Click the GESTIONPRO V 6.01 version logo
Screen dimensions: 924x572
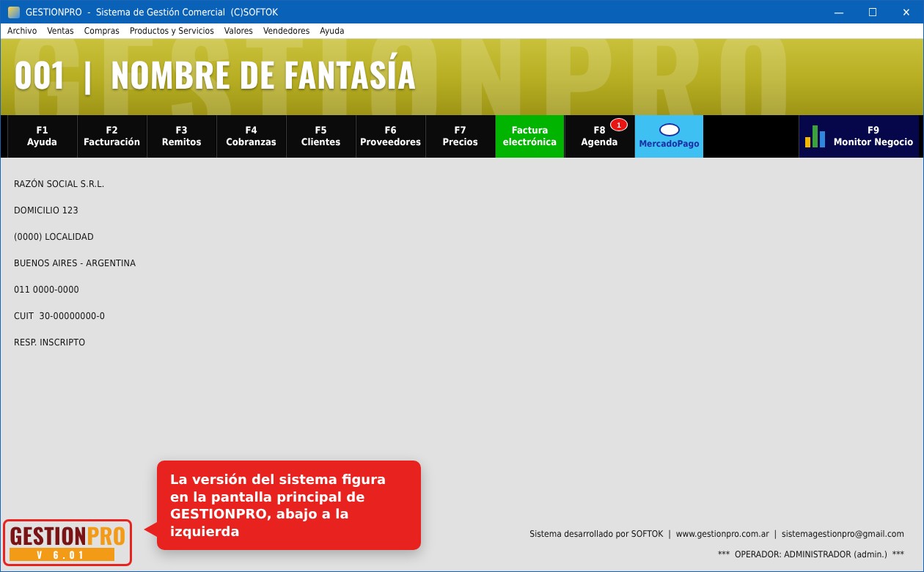[x=67, y=543]
